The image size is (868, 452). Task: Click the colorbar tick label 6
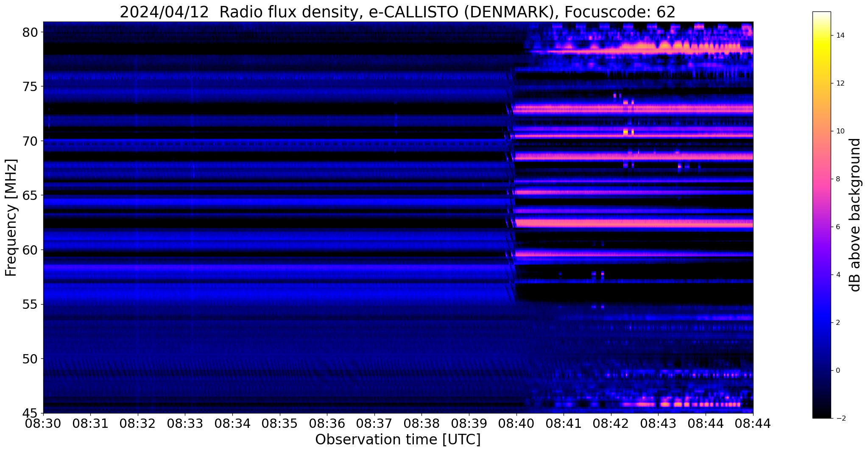pos(837,227)
